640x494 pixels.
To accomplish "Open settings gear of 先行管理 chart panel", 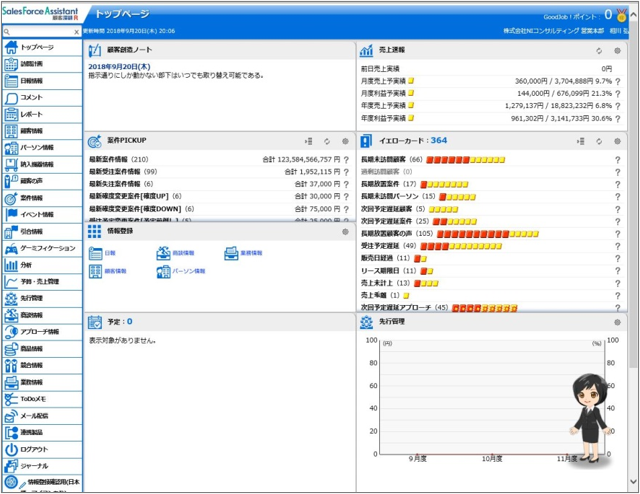I will pyautogui.click(x=617, y=322).
